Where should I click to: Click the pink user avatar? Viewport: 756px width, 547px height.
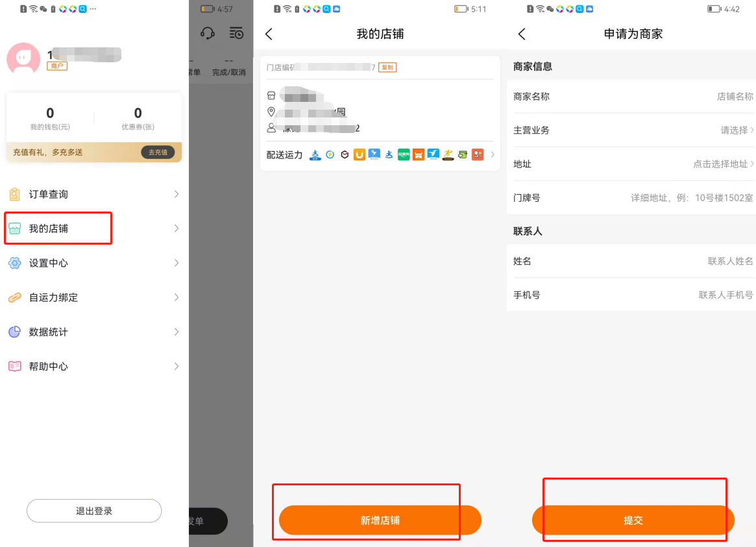(23, 58)
